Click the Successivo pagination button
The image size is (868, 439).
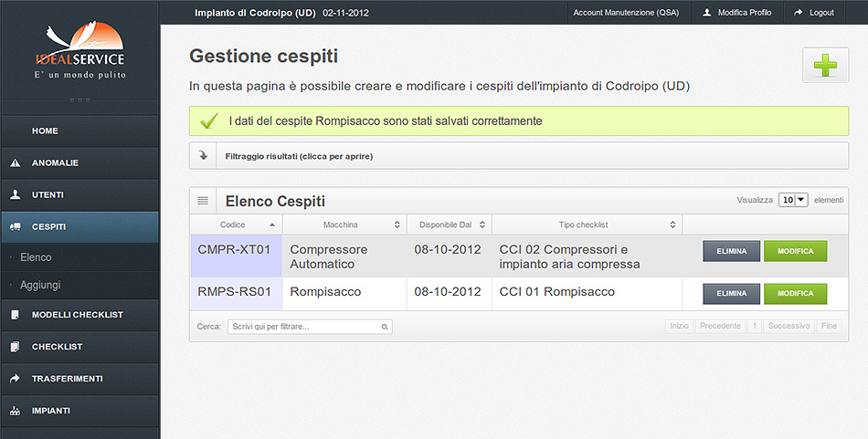[789, 326]
